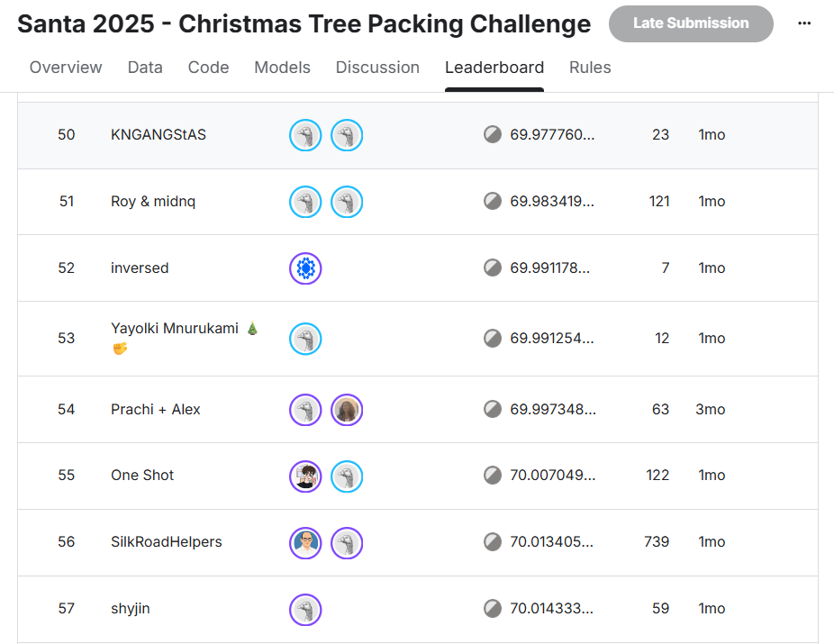Open KNGANGStAS team's first member avatar

305,135
